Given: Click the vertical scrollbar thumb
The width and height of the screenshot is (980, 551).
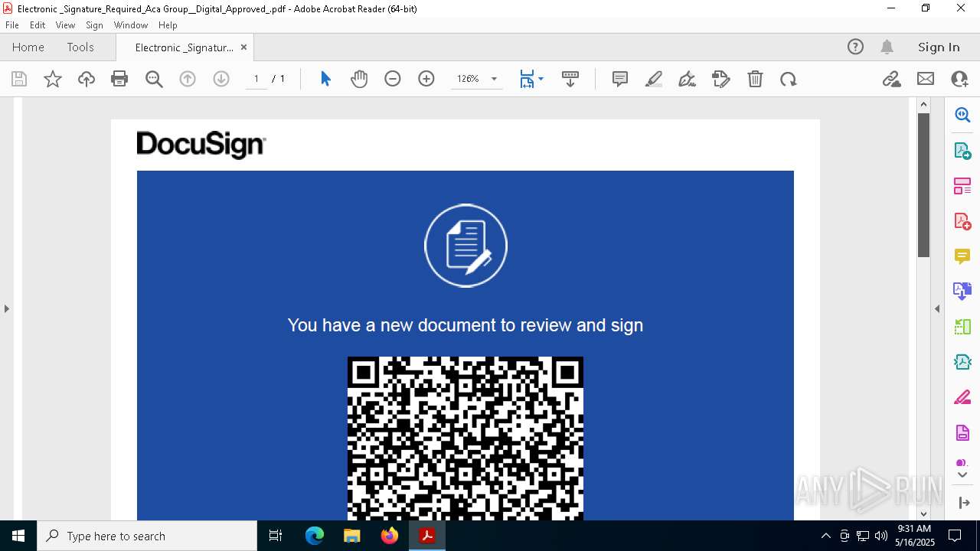Looking at the screenshot, I should [x=923, y=184].
